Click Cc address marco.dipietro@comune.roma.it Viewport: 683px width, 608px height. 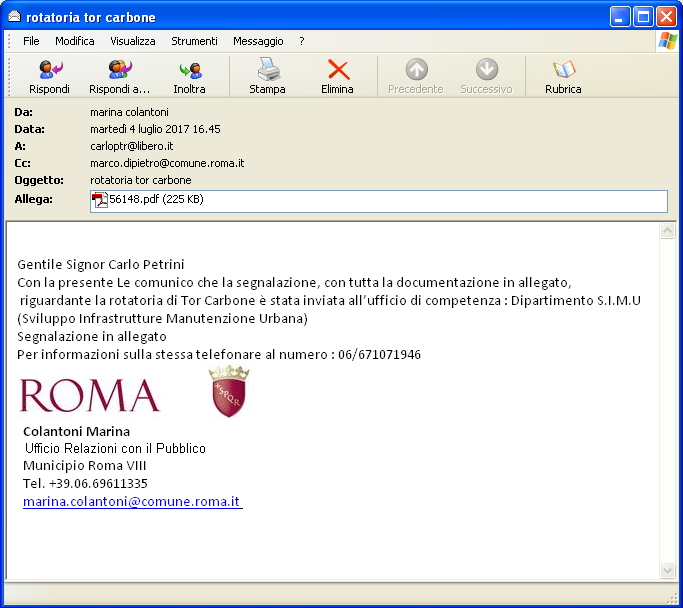167,163
